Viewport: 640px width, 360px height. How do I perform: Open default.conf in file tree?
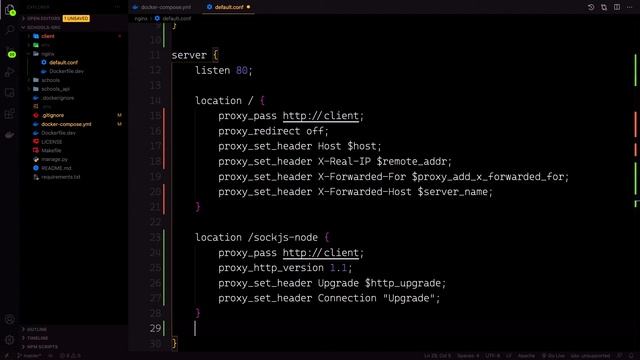(63, 62)
